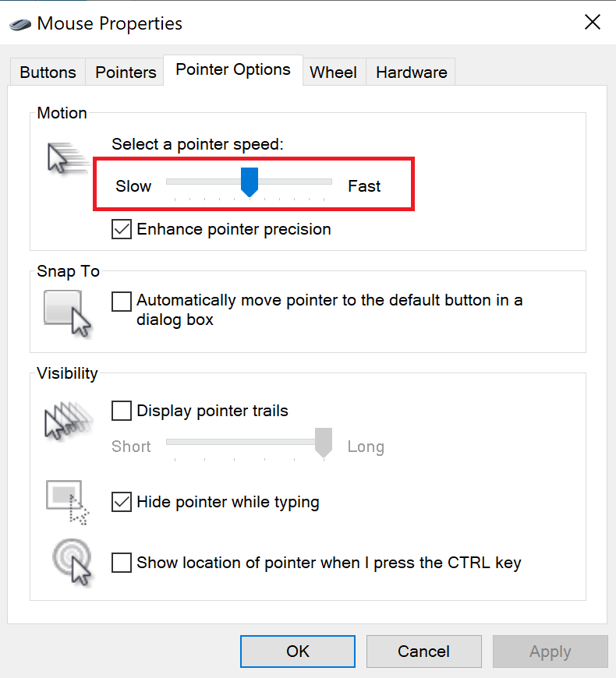Click the pointer speed slider thumb
616x678 pixels.
250,182
